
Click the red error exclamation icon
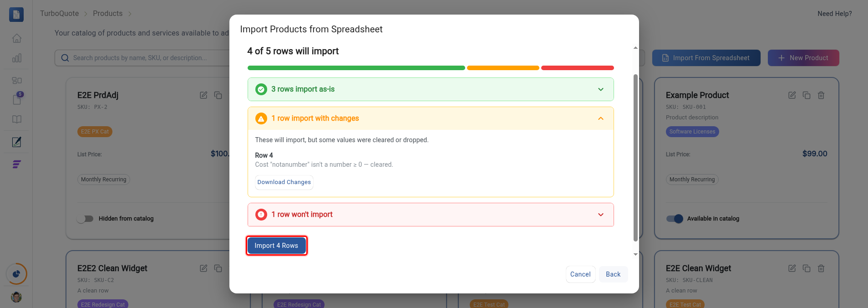coord(261,215)
